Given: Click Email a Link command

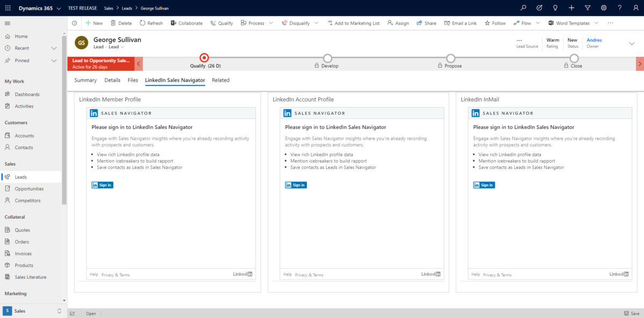Looking at the screenshot, I should 460,23.
